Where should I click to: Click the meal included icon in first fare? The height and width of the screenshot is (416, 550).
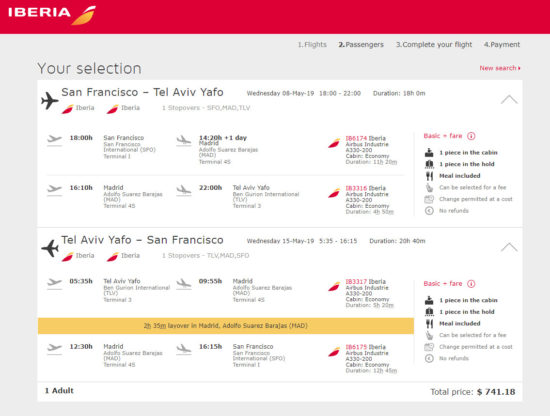[429, 176]
